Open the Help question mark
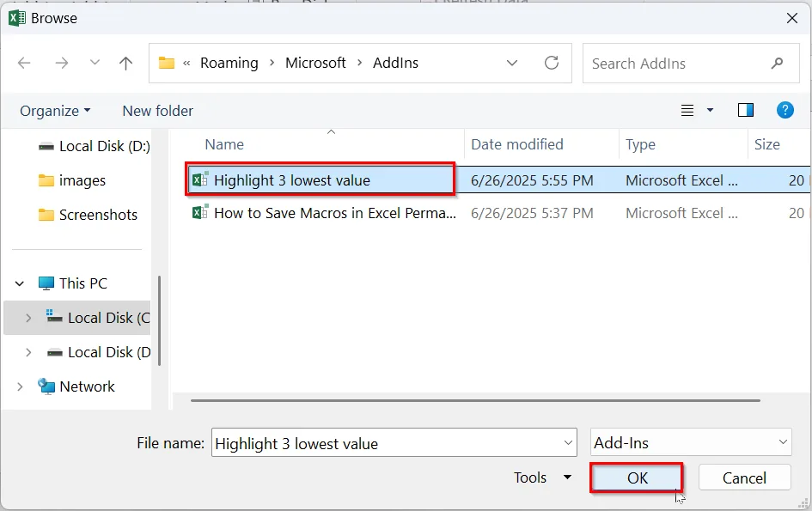Viewport: 812px width, 511px height. pyautogui.click(x=785, y=110)
